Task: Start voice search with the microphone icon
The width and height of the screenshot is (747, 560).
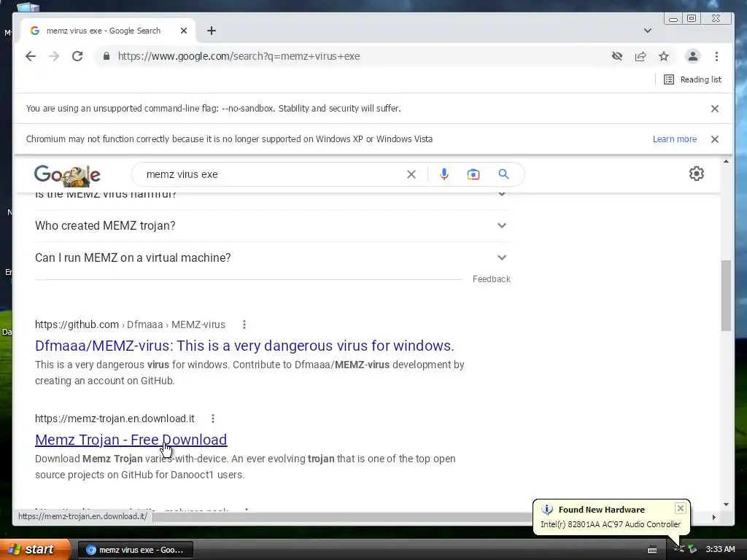Action: pyautogui.click(x=444, y=174)
